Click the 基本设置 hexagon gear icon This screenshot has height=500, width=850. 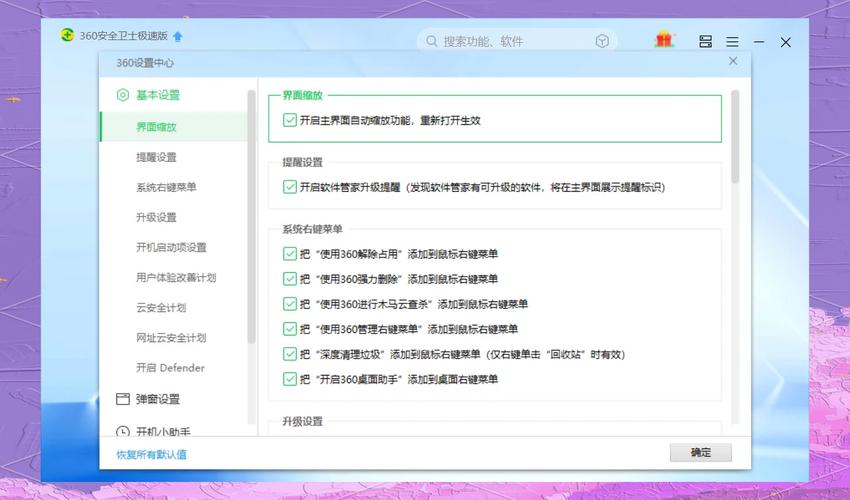(123, 95)
